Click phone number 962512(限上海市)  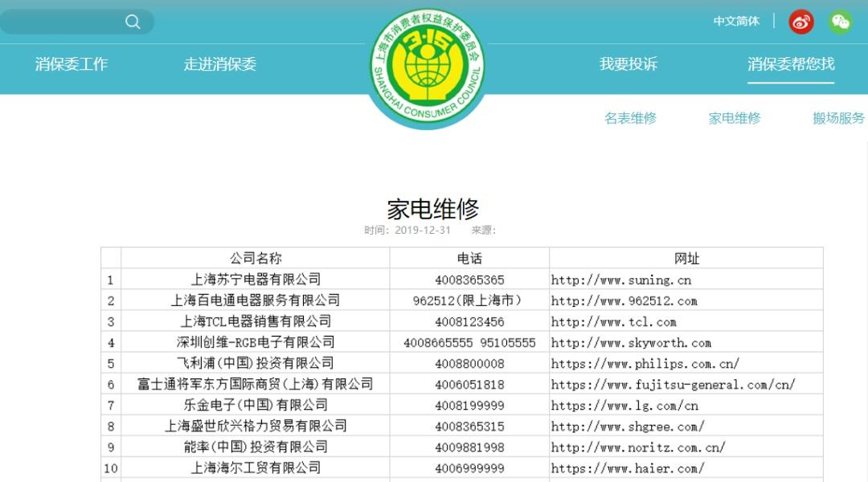[468, 300]
